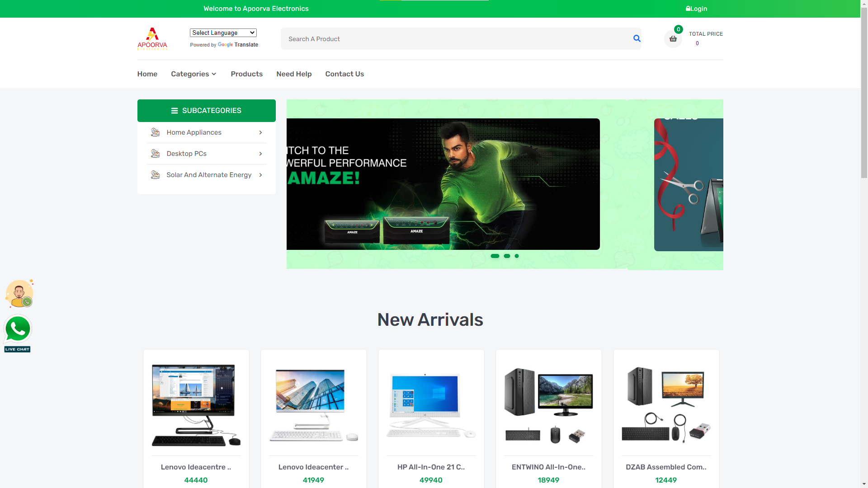868x488 pixels.
Task: Click the price 41949
Action: (x=314, y=480)
